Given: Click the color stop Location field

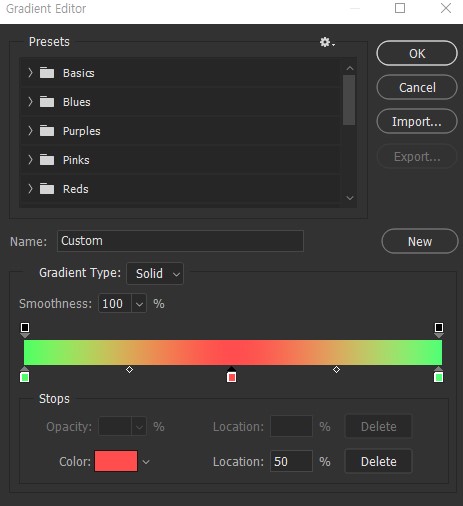Looking at the screenshot, I should (x=291, y=461).
